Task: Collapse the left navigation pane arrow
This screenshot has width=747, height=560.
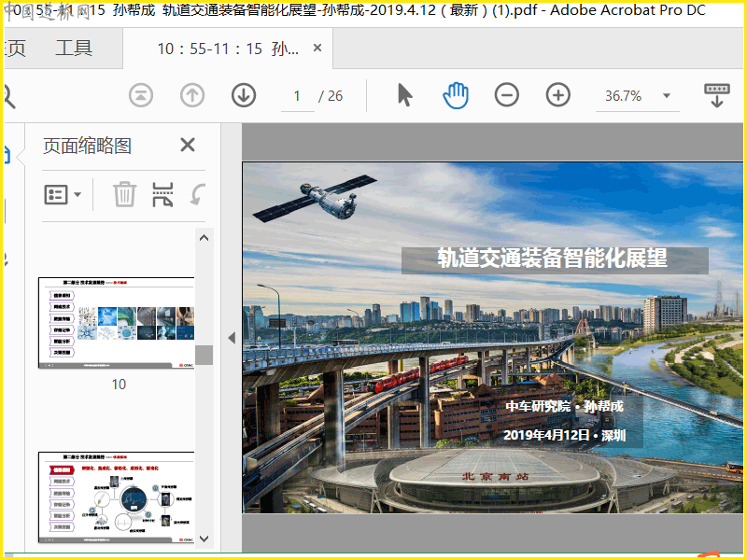Action: point(232,338)
